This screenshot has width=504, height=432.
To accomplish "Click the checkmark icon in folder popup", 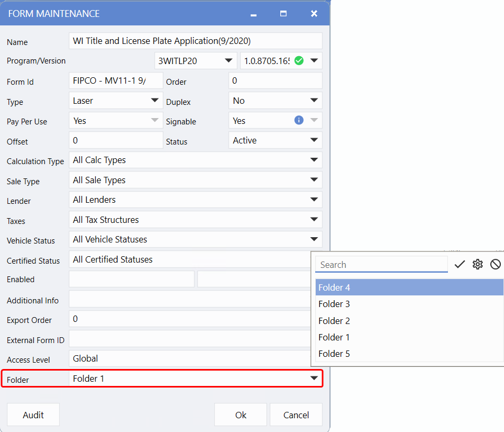I will point(460,264).
